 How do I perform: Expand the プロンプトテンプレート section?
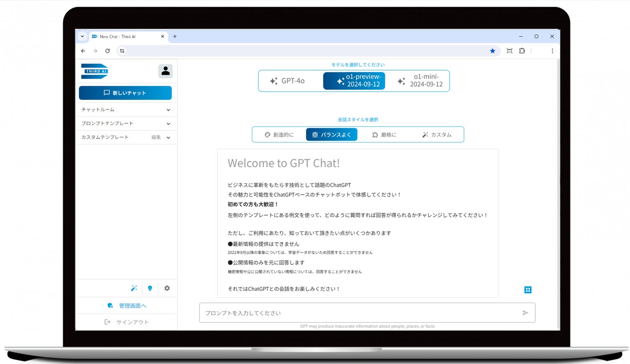coord(125,123)
